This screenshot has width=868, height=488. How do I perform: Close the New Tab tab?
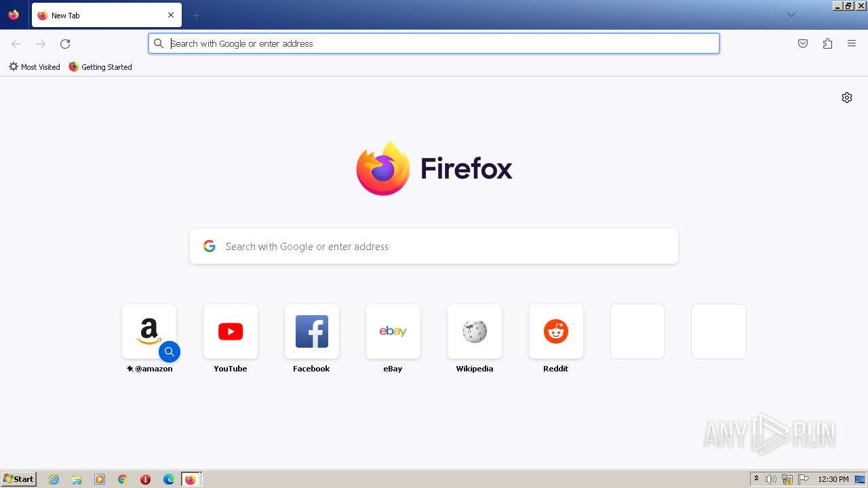click(x=171, y=15)
